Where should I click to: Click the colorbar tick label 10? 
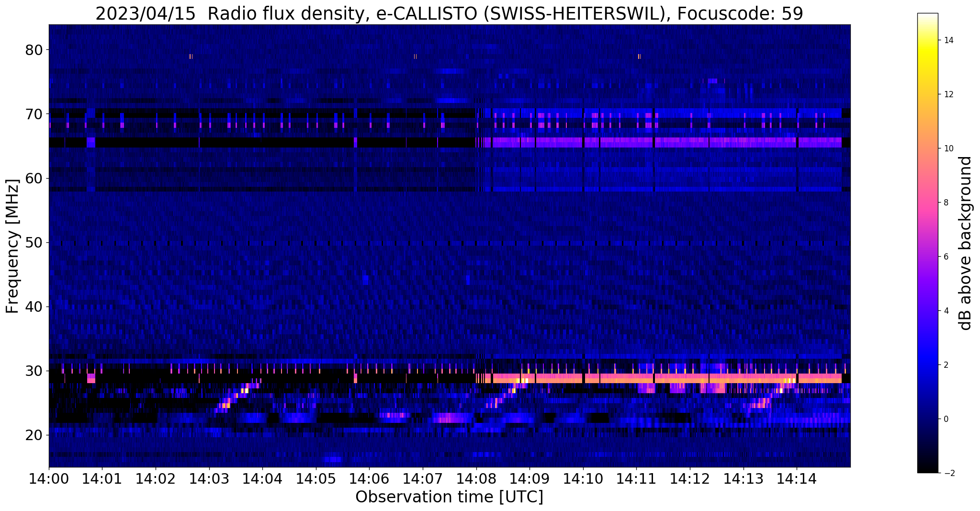click(x=948, y=148)
